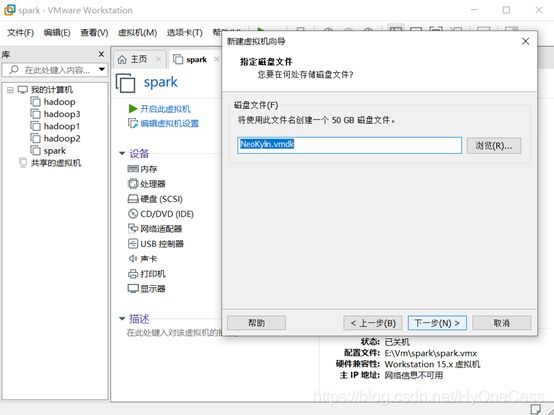Image resolution: width=554 pixels, height=415 pixels.
Task: Select the hadoop virtual machine
Action: [x=59, y=102]
